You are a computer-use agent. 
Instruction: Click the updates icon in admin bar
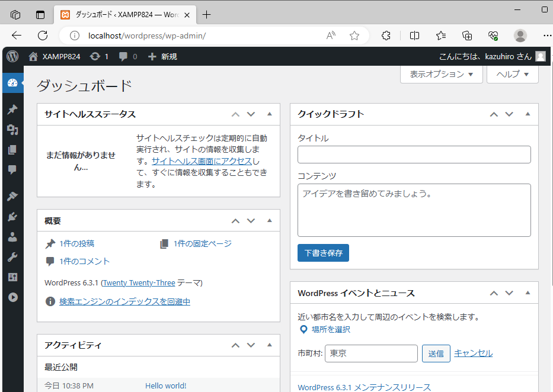[98, 56]
